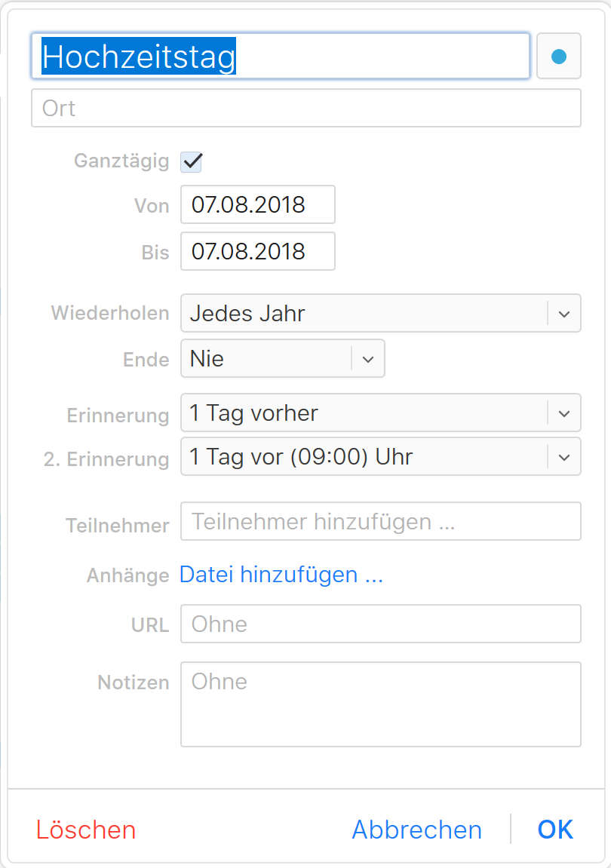Image resolution: width=611 pixels, height=868 pixels.
Task: Click Abbrechen to cancel editing
Action: (x=416, y=829)
